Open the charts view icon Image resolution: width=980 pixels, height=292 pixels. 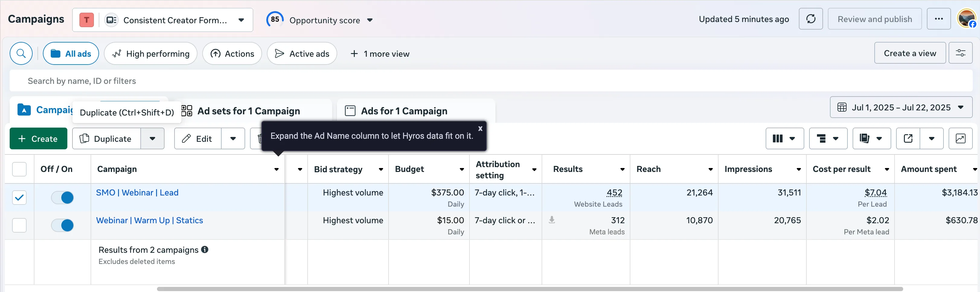click(x=960, y=138)
